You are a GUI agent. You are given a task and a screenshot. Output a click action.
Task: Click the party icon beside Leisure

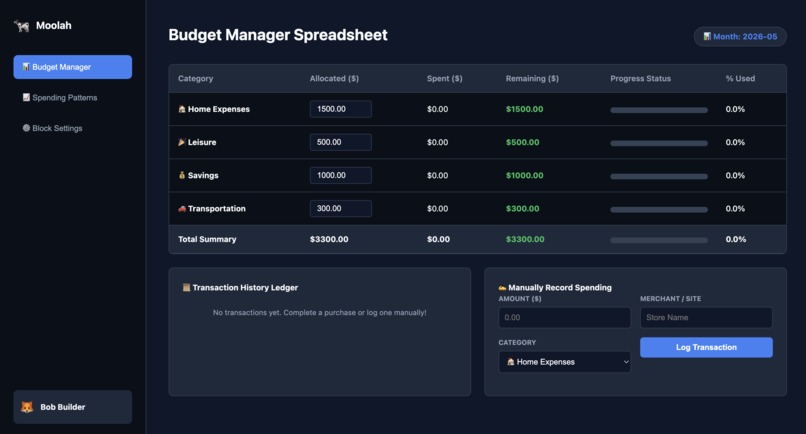[181, 142]
